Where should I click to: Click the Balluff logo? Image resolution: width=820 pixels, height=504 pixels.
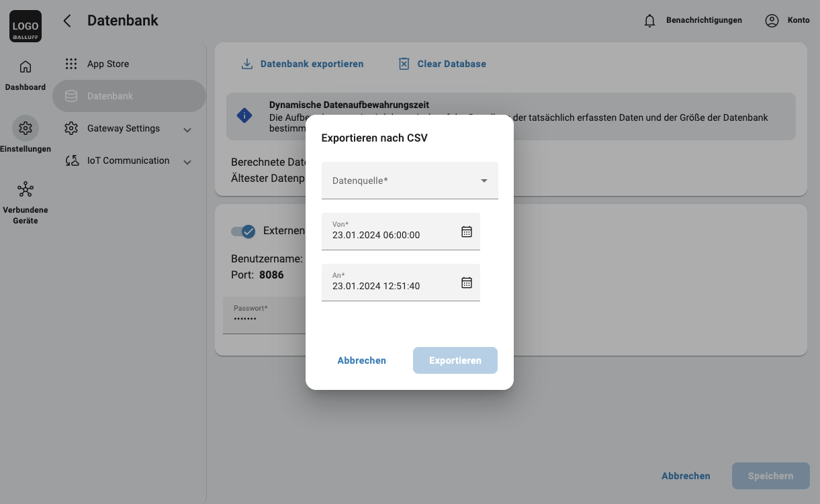point(26,26)
